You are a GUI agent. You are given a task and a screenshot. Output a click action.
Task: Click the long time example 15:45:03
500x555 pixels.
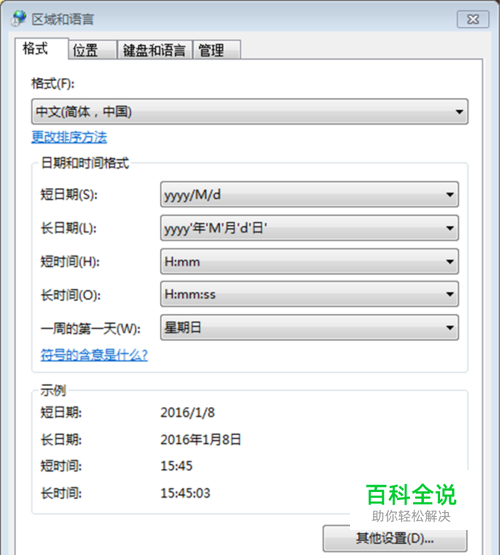(185, 493)
